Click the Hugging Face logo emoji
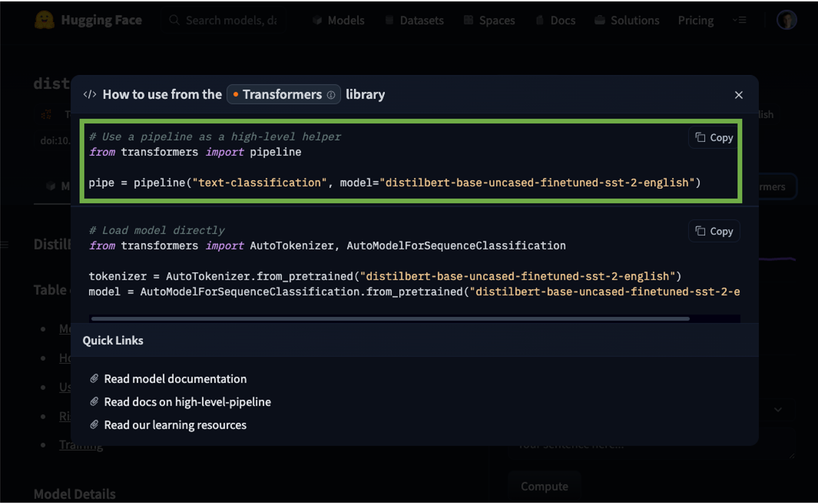 click(44, 19)
